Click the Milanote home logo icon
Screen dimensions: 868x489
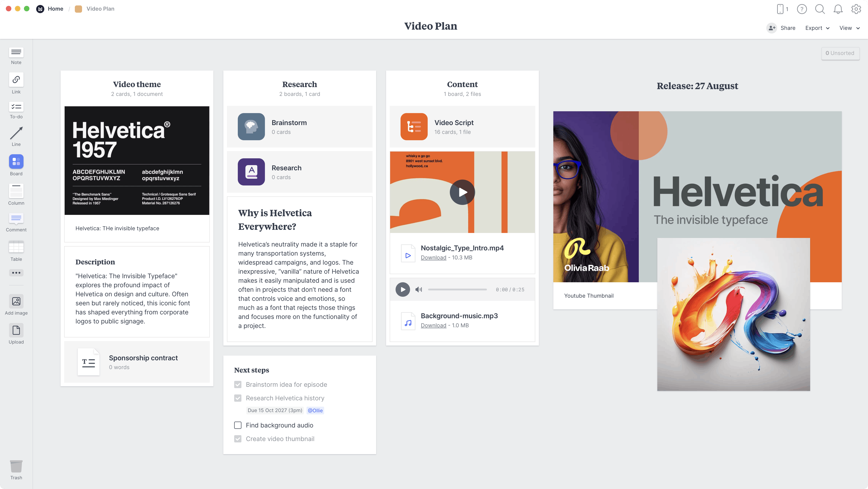coord(40,9)
